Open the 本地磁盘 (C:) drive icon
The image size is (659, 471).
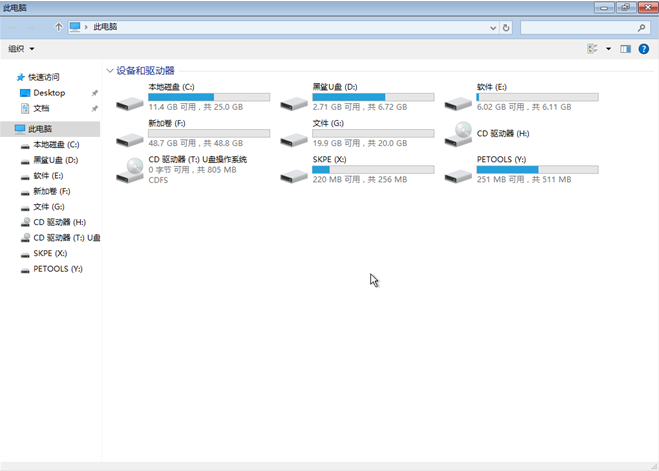[x=130, y=101]
